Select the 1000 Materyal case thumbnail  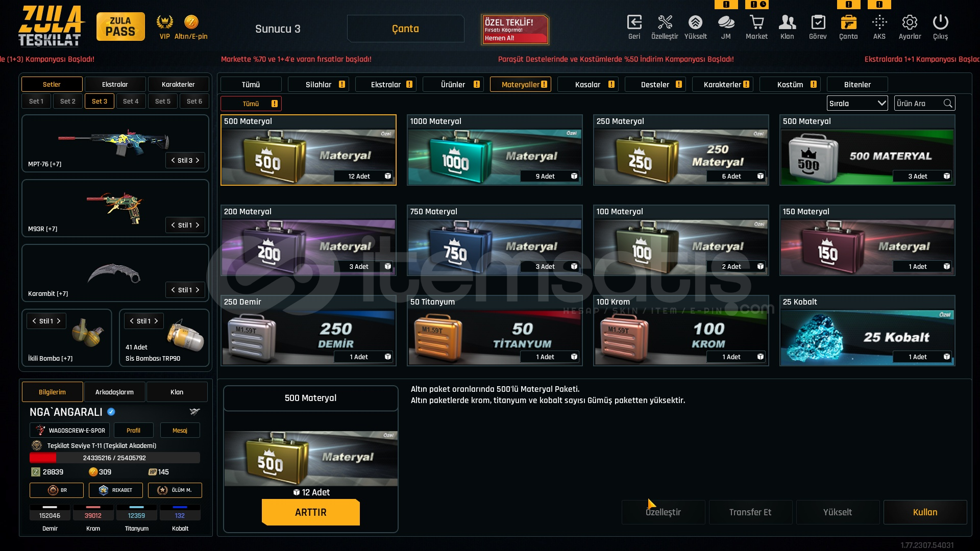pyautogui.click(x=495, y=157)
